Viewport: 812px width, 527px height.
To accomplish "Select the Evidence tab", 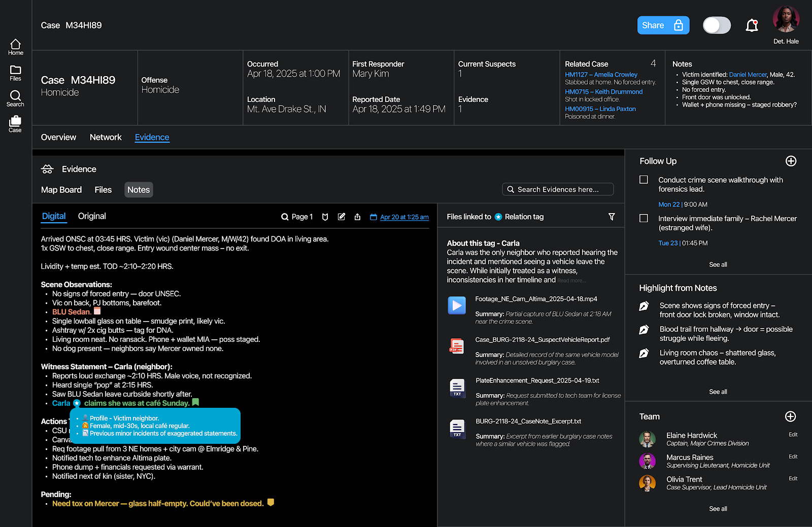I will coord(152,137).
